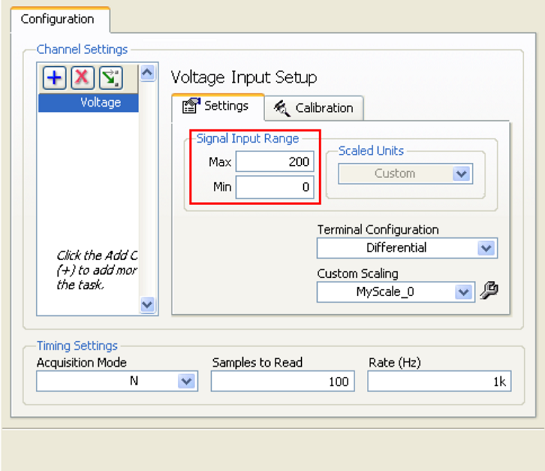Click the red X Remove Channel icon

tap(82, 78)
